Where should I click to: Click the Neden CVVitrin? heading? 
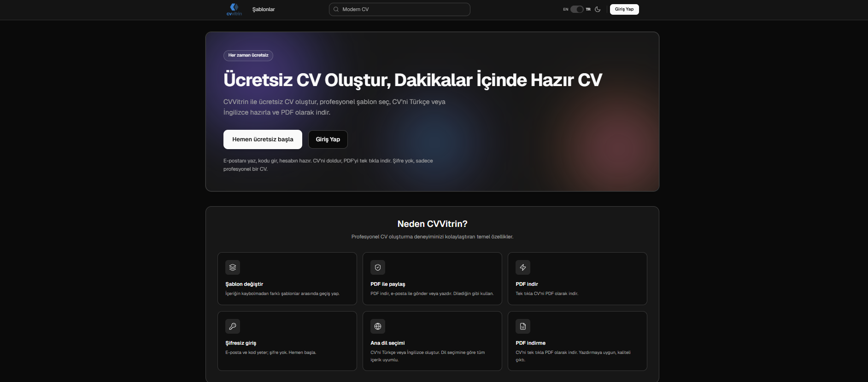coord(432,224)
